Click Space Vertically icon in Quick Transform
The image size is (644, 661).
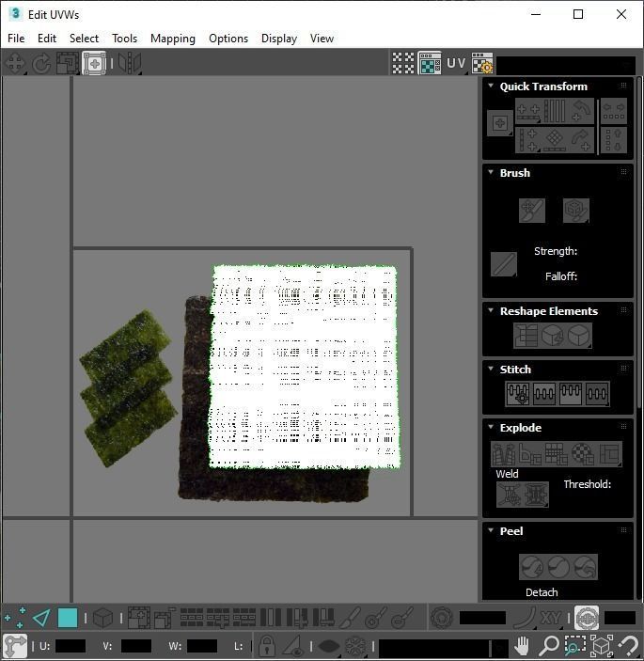tap(614, 140)
